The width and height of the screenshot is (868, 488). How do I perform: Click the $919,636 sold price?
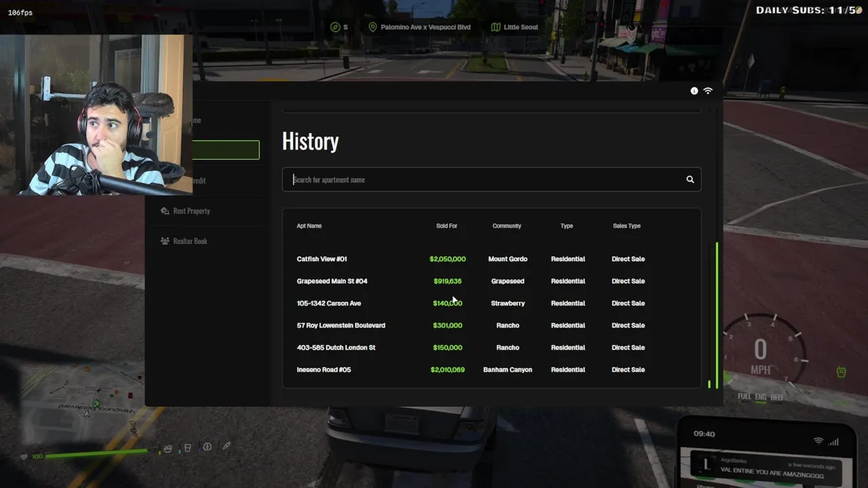[448, 281]
